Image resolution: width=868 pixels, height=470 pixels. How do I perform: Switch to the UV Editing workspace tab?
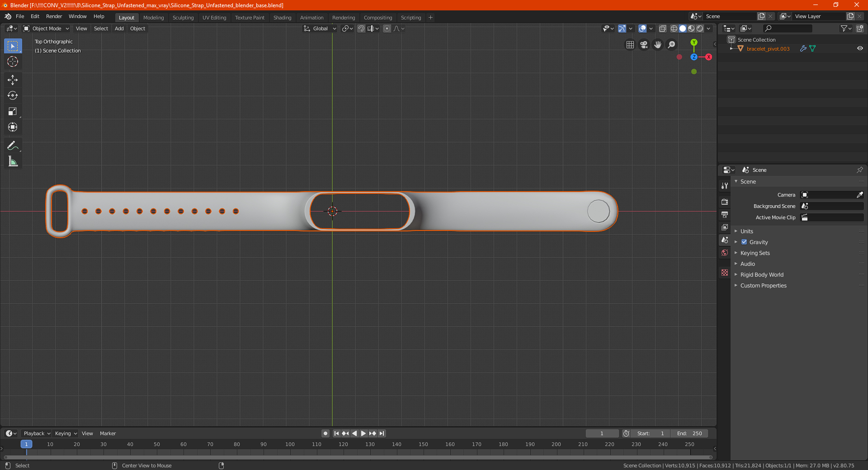(214, 18)
